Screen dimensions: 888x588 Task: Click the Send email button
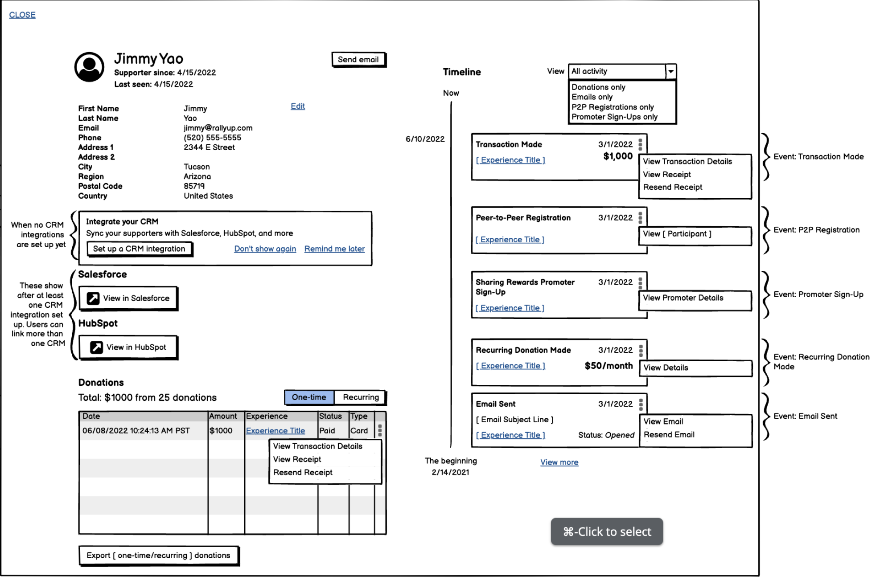click(358, 60)
